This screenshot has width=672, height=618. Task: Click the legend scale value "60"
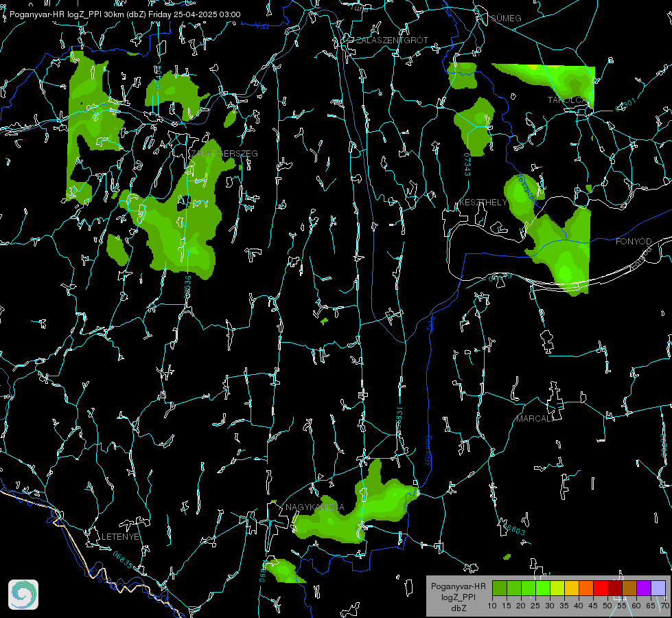636,606
